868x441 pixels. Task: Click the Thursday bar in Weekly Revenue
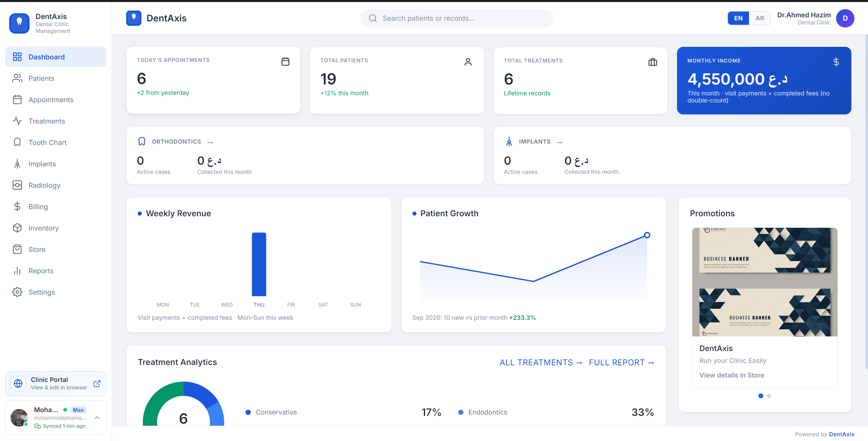[x=259, y=264]
